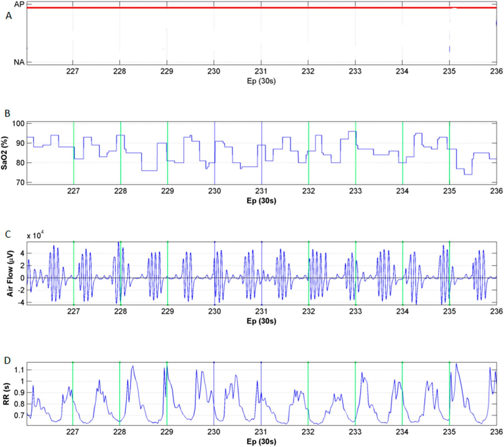
Task: Select the panel C label
Action: 8,234
